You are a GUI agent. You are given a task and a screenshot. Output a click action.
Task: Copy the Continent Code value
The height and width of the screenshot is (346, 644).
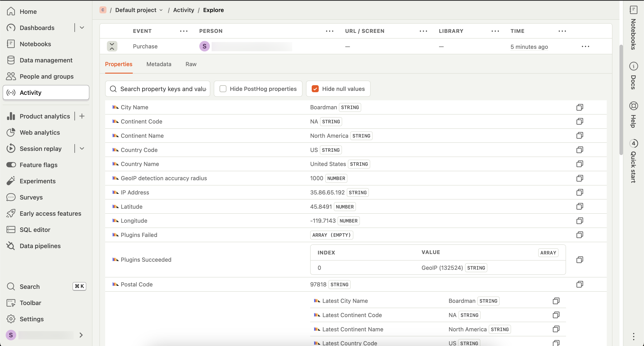580,122
